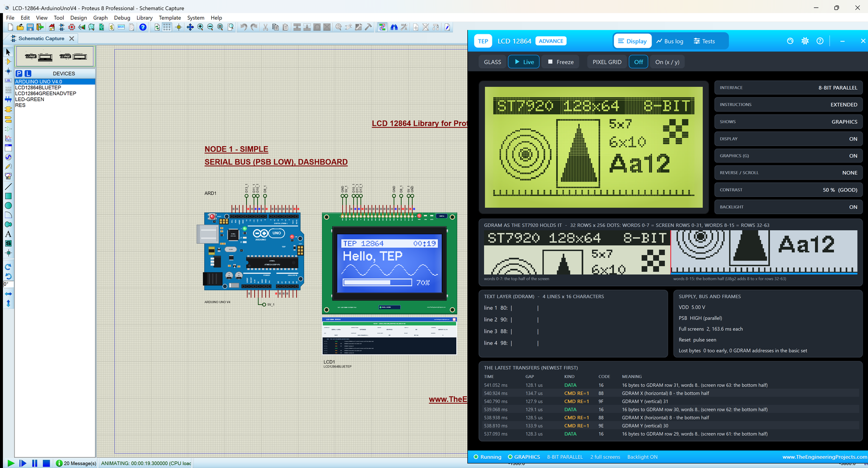Freeze the LCD display
The width and height of the screenshot is (868, 468).
click(x=561, y=62)
